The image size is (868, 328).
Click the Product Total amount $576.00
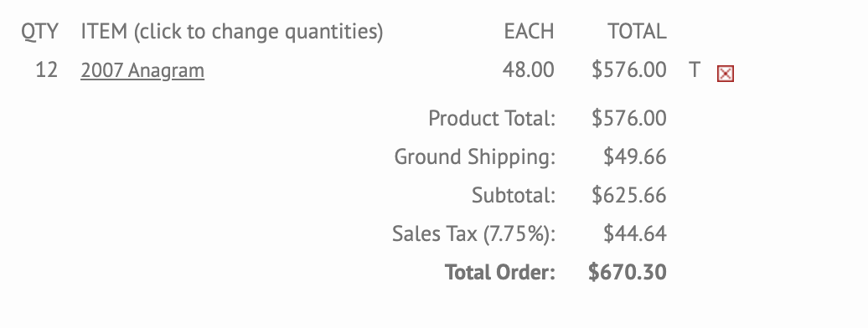point(629,118)
